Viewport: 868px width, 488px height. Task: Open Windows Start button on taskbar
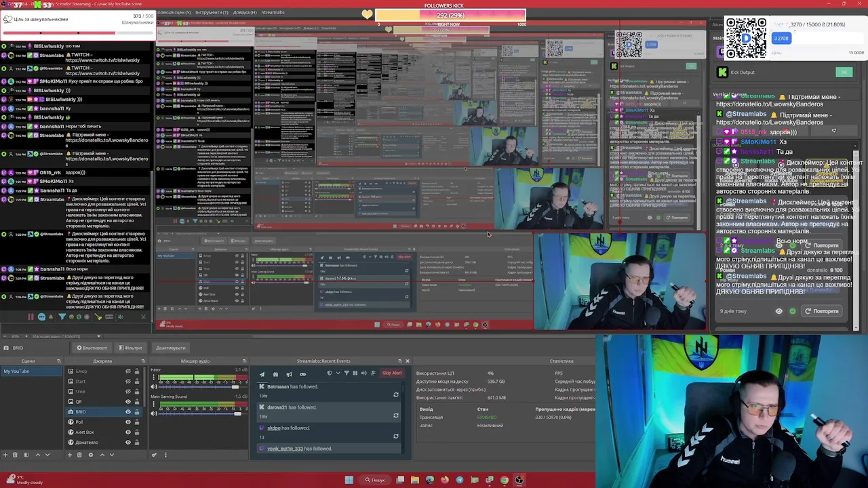coord(349,480)
